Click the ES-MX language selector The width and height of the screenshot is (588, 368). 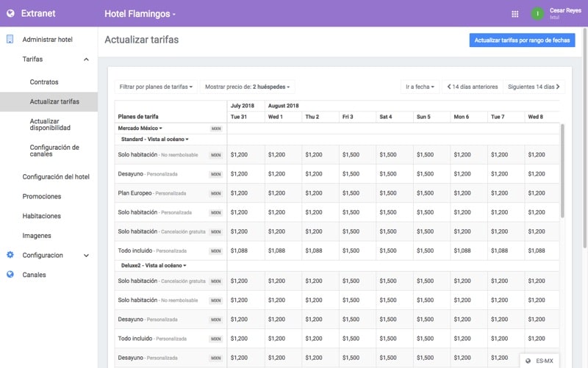(x=539, y=361)
